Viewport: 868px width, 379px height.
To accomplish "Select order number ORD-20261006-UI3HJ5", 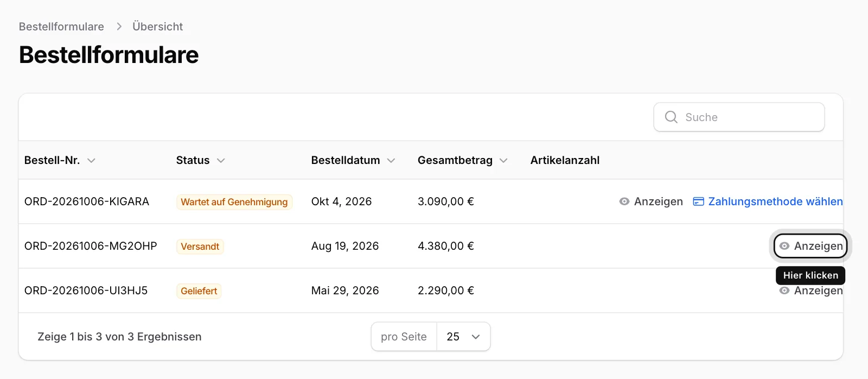I will click(86, 290).
